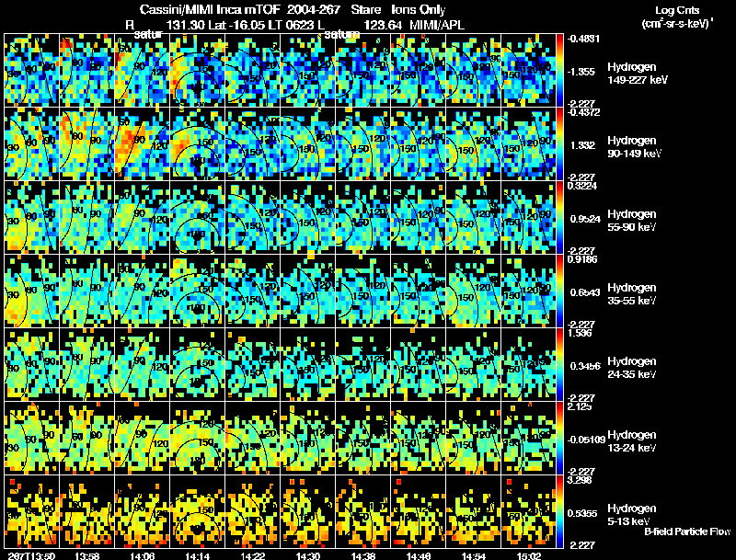736x560 pixels.
Task: Click the Hydrogen 35-55 keV row label
Action: tap(632, 294)
